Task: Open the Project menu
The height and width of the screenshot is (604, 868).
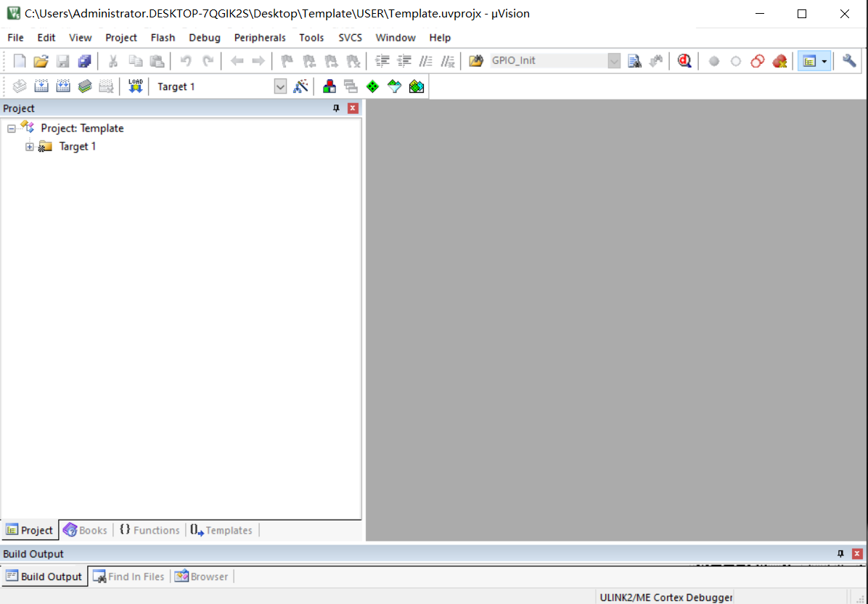Action: [121, 38]
